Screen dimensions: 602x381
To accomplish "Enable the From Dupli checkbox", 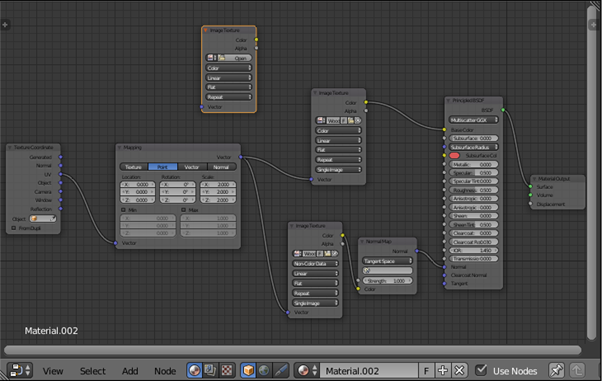I will click(x=14, y=228).
